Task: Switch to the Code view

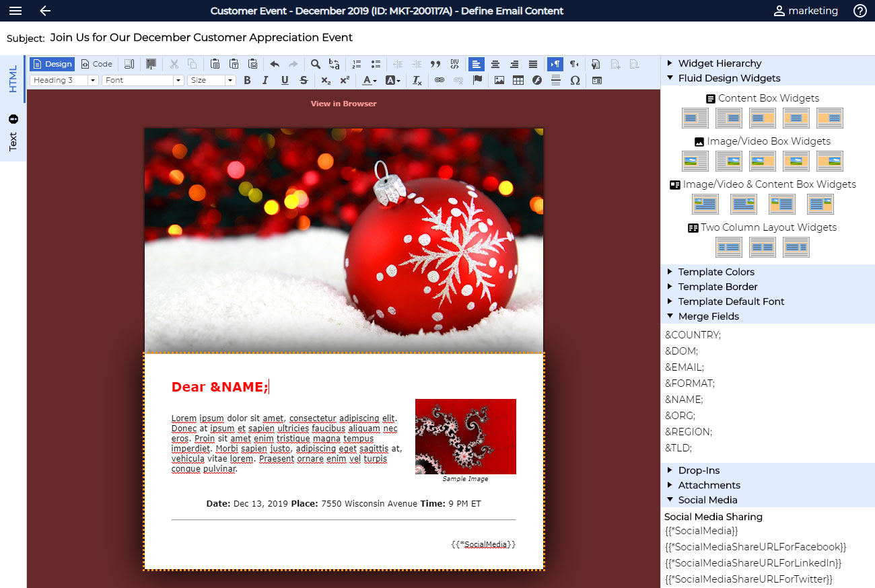Action: tap(96, 64)
